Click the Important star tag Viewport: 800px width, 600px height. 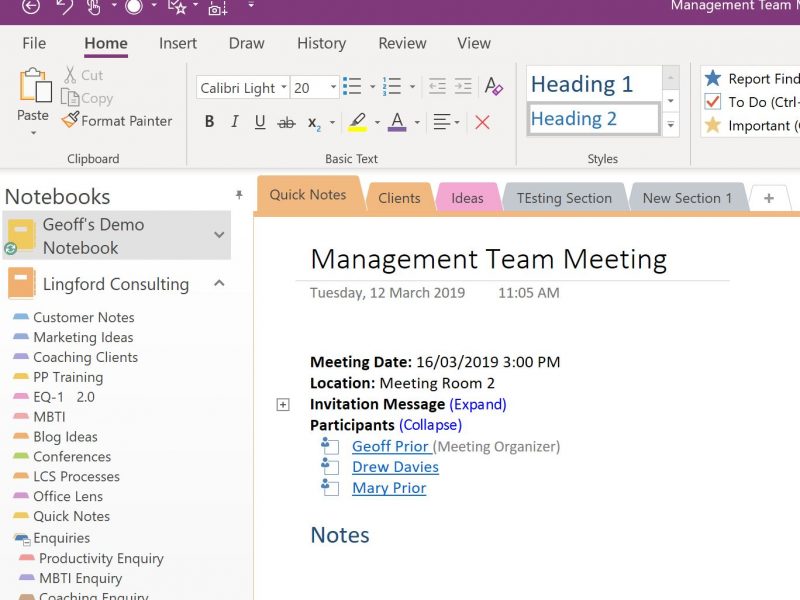713,125
